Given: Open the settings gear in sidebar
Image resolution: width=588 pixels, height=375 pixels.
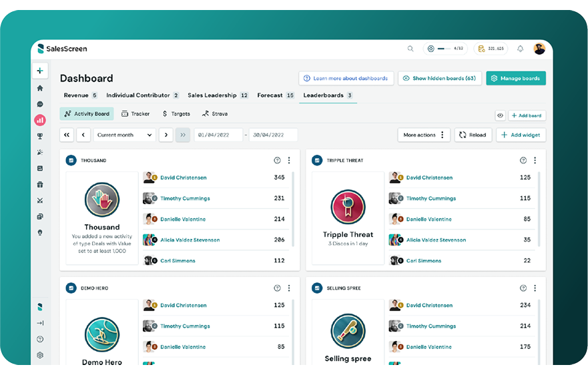Looking at the screenshot, I should 40,355.
